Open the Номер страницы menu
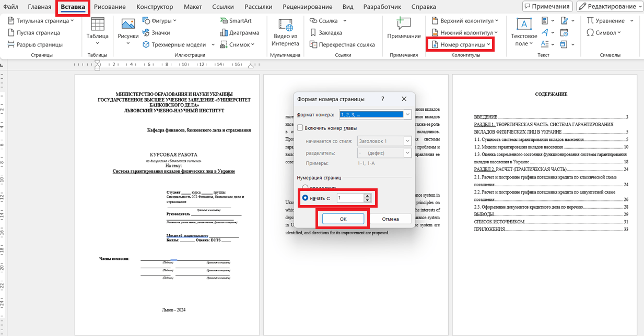644x336 pixels. [x=460, y=44]
